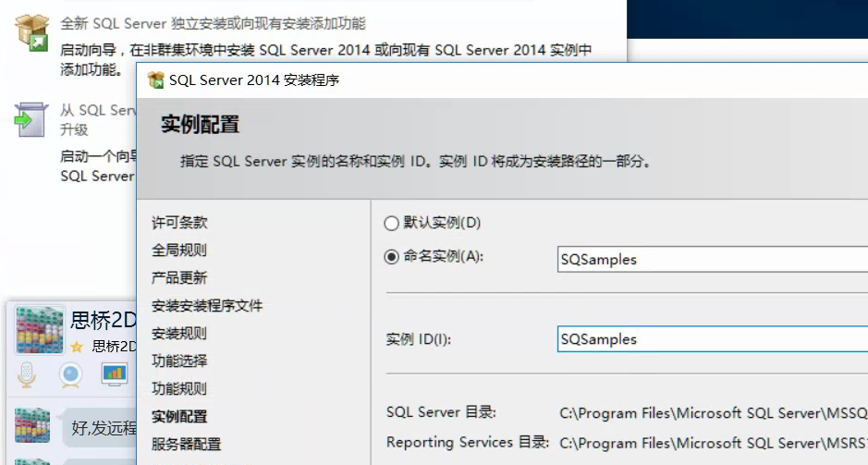Screen dimensions: 868x465
Task: Select the 命名实例(A) radio button
Action: 391,257
